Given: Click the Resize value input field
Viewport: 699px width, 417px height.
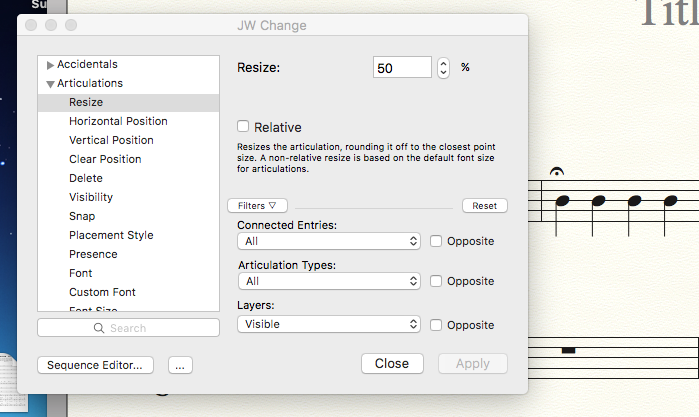Looking at the screenshot, I should coord(402,68).
